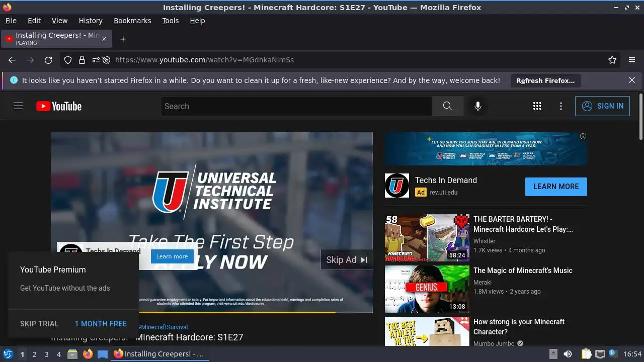Show site security lock information
644x362 pixels.
tap(82, 60)
